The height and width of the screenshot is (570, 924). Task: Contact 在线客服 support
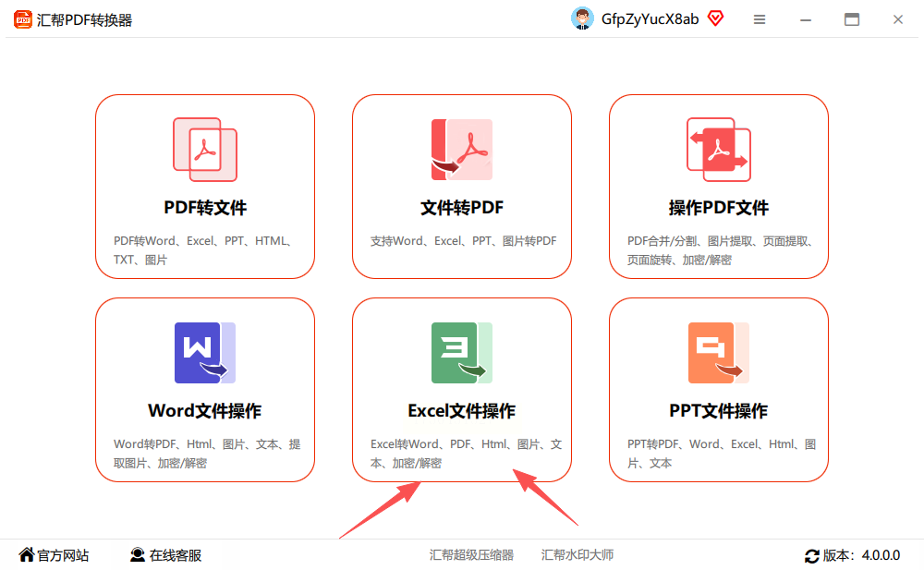click(165, 555)
